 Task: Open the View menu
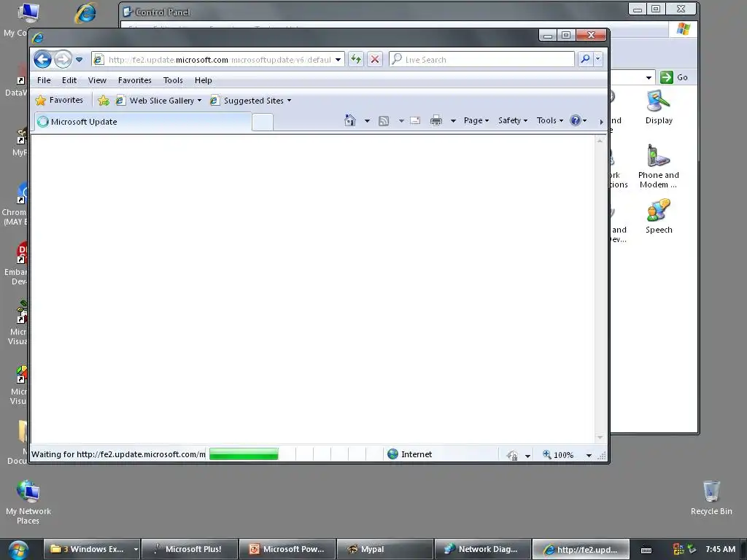[x=97, y=80]
